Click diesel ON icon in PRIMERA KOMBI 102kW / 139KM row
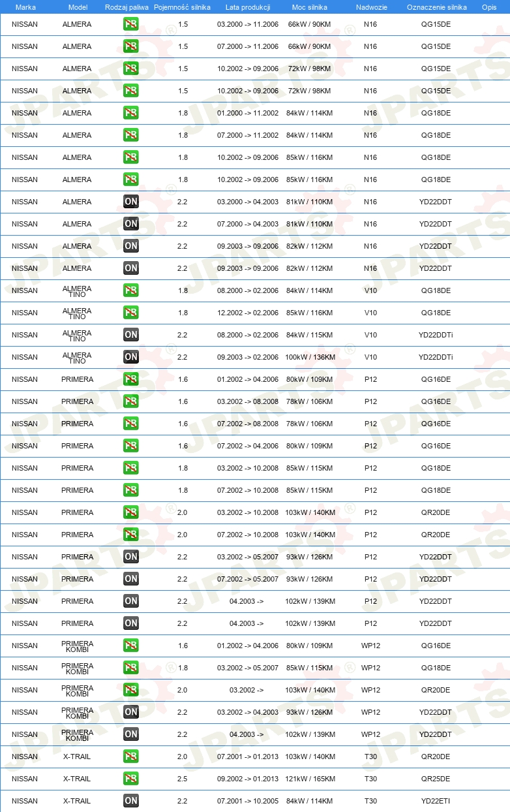The image size is (510, 812). [x=131, y=734]
